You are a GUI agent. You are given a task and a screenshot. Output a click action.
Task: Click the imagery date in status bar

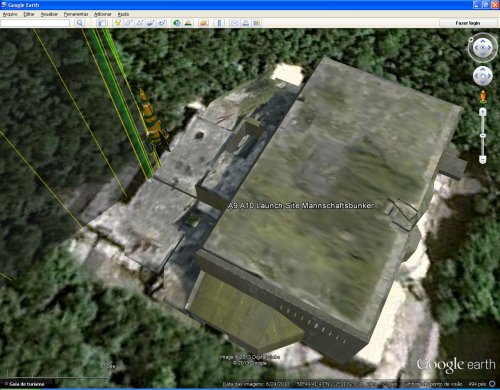click(256, 384)
